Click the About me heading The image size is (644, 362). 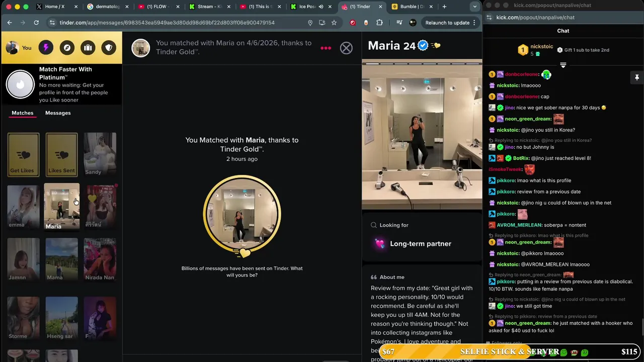[392, 277]
